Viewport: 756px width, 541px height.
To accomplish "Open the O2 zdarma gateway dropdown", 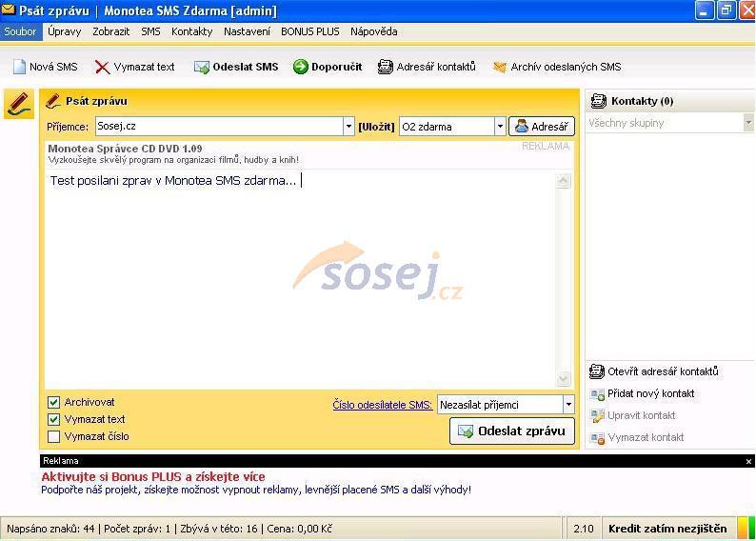I will point(500,127).
